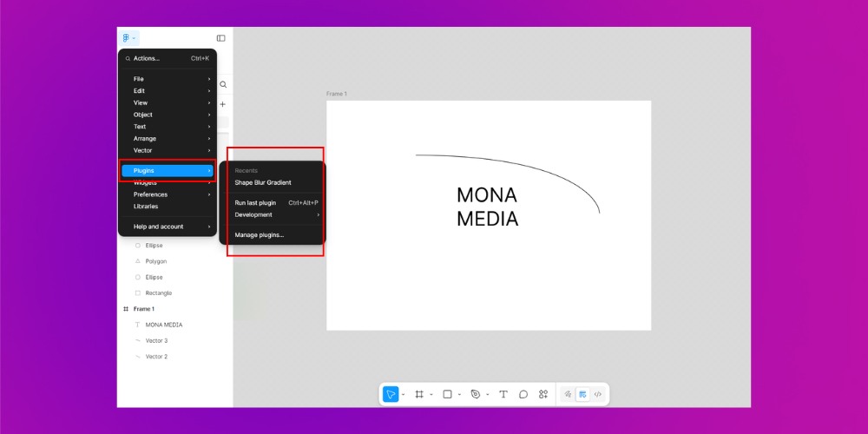Image resolution: width=868 pixels, height=434 pixels.
Task: Select the Frame tool
Action: [419, 394]
